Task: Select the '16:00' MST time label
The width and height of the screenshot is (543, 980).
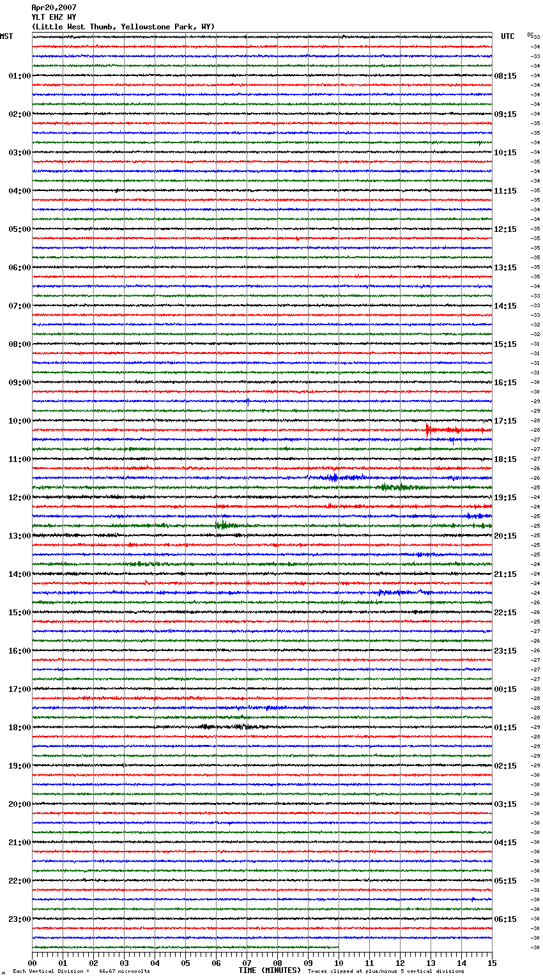Action: click(20, 651)
